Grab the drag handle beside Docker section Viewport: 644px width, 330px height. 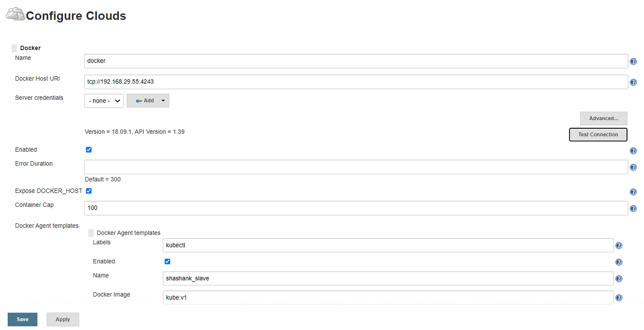click(14, 47)
